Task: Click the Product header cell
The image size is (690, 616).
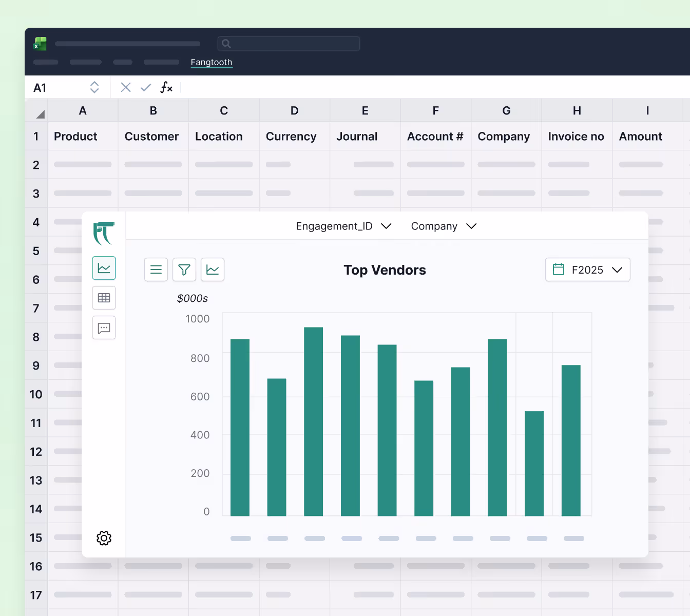Action: [x=83, y=136]
